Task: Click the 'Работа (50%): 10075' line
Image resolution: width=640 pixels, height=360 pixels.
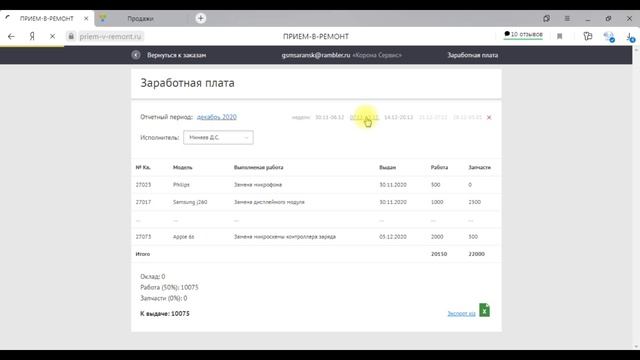Action: tap(169, 287)
